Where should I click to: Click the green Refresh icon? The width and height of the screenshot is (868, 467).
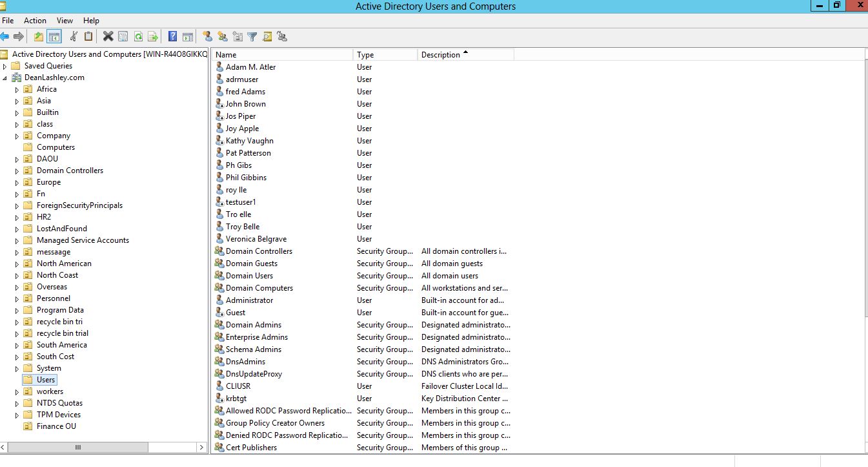pos(138,37)
